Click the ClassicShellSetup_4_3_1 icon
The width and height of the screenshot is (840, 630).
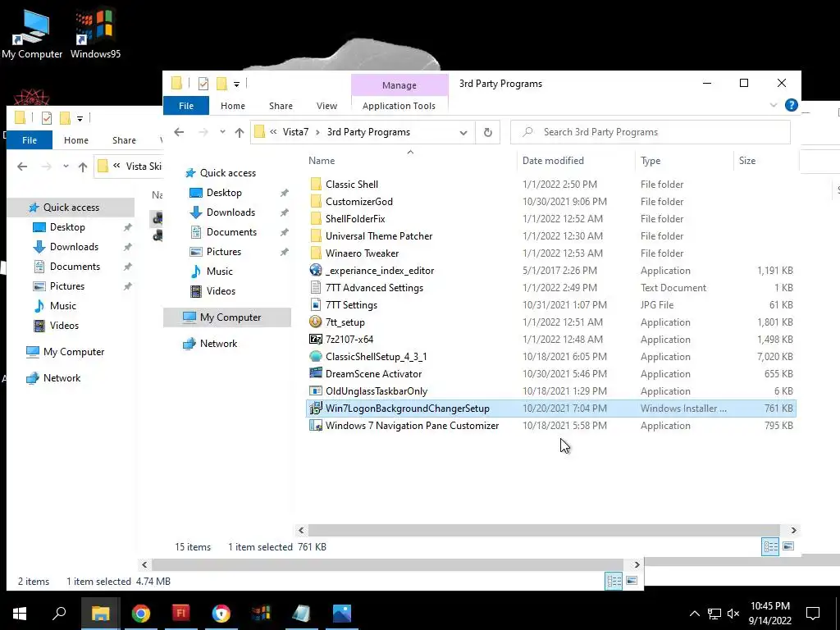tap(316, 356)
